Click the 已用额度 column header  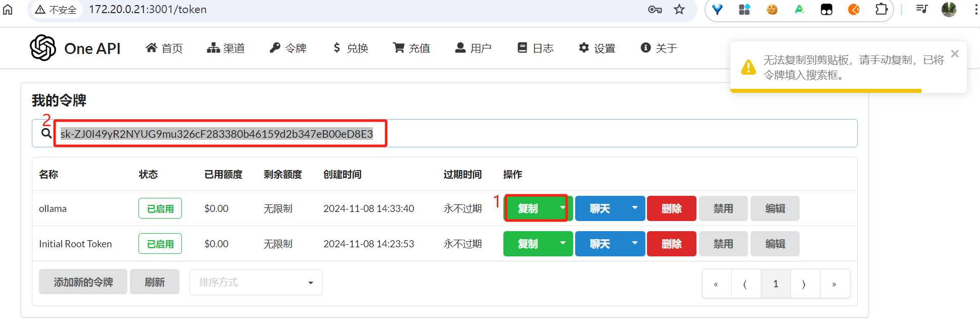pos(223,174)
